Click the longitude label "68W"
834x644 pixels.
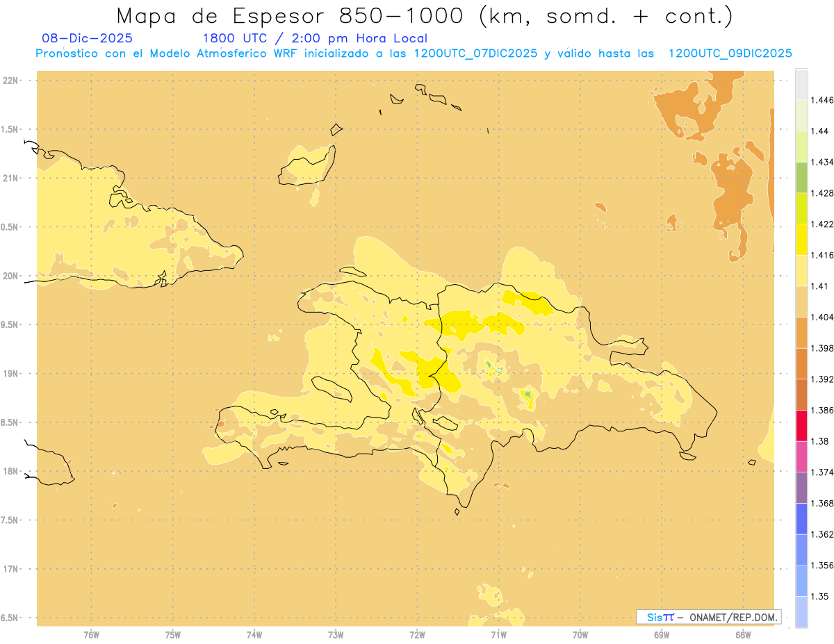click(x=743, y=634)
